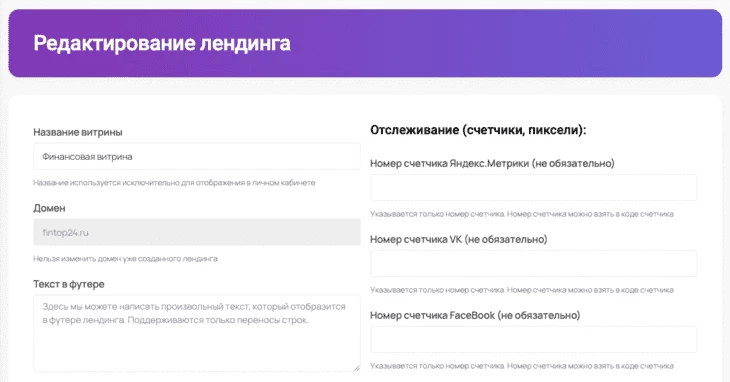Click hint text under the VK counter field
This screenshot has height=382, width=730.
522,290
